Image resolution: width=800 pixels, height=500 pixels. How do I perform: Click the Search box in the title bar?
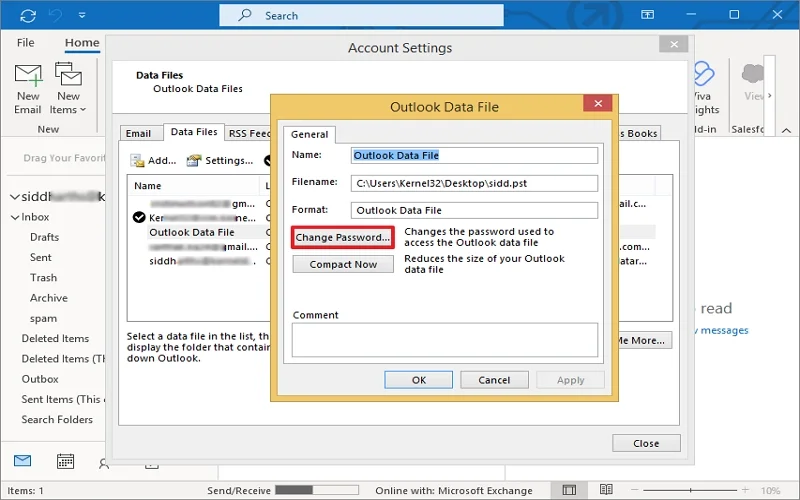tap(361, 15)
